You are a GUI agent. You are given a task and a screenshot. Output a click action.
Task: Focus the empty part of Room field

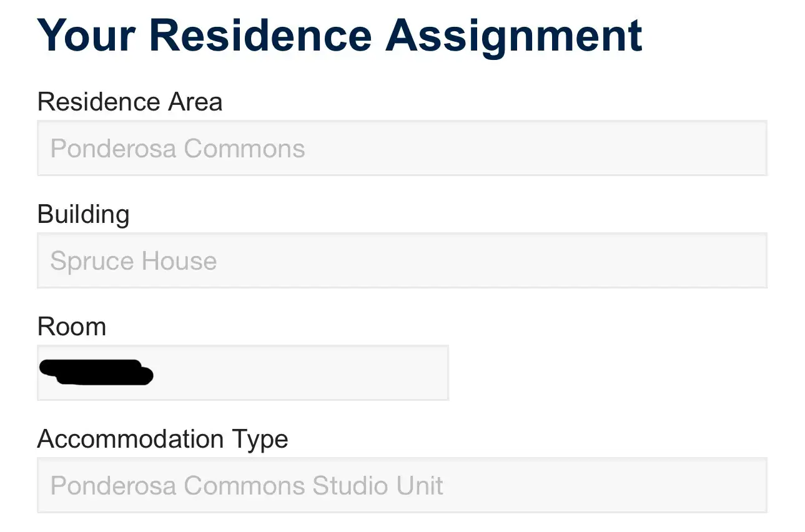coord(300,373)
